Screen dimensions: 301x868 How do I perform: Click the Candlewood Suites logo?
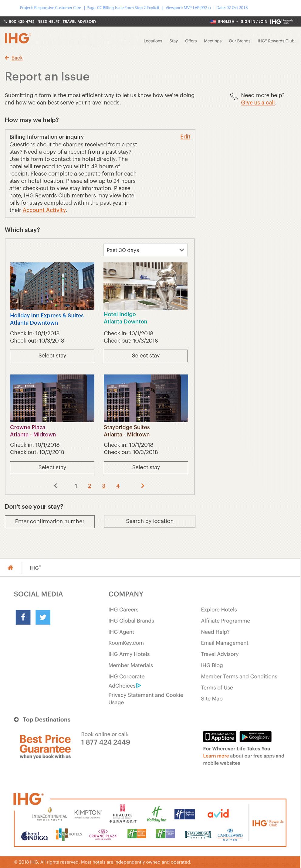click(x=230, y=834)
